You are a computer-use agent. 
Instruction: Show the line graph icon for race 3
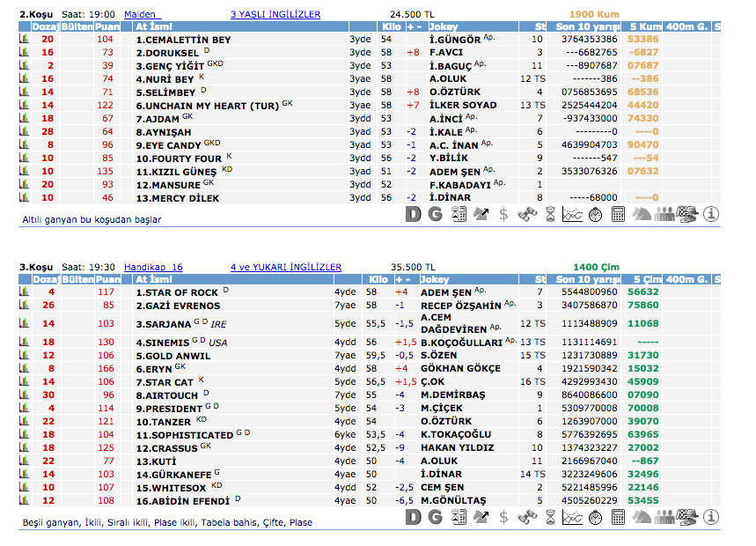[572, 518]
